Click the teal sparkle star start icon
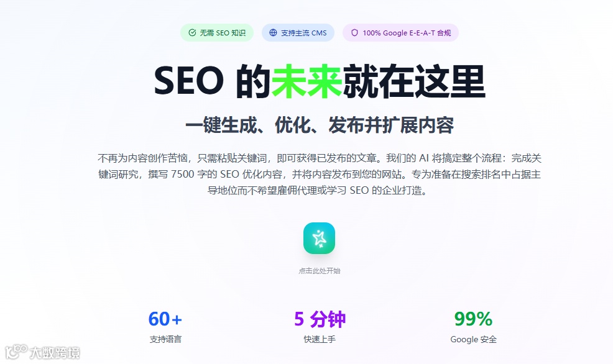 pos(319,239)
